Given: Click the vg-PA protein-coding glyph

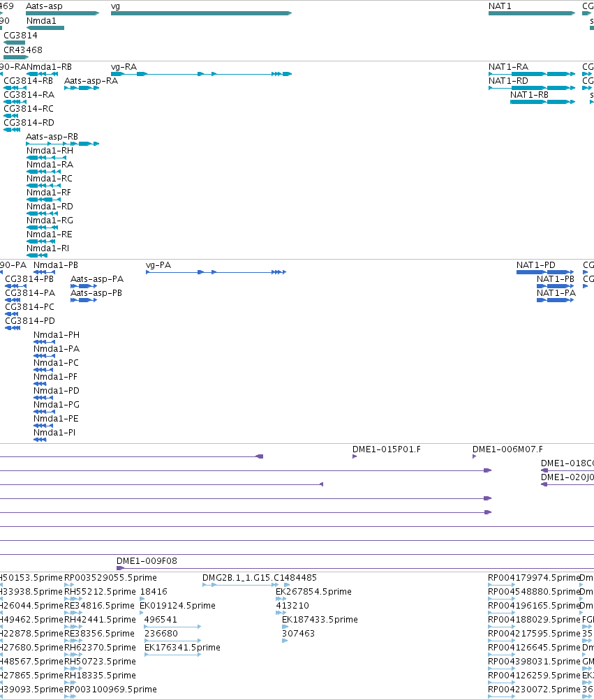Looking at the screenshot, I should coord(216,272).
